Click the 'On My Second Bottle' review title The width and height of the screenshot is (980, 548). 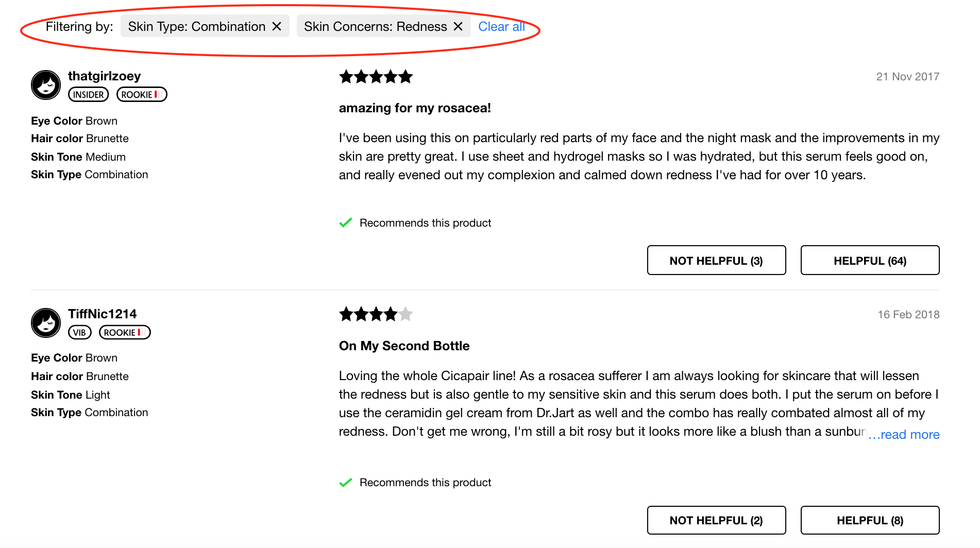(404, 346)
